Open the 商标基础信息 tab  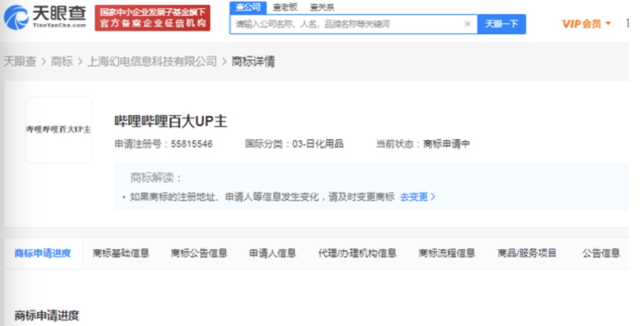(x=121, y=253)
